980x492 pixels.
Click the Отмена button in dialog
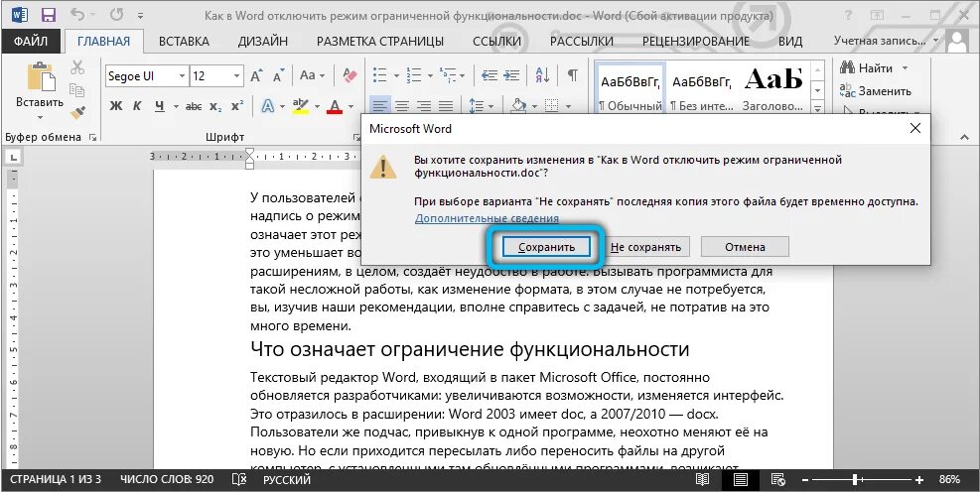click(745, 247)
